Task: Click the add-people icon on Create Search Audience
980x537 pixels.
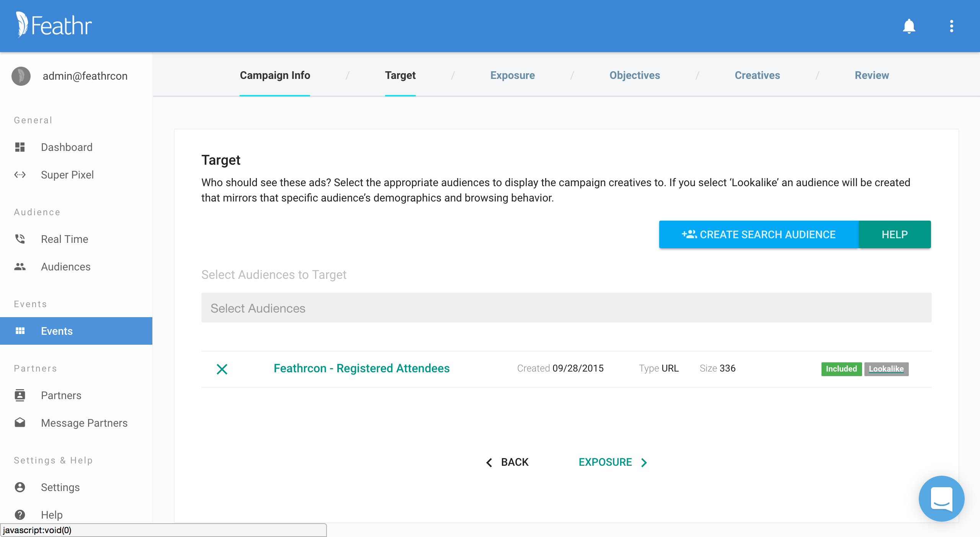Action: pyautogui.click(x=689, y=234)
